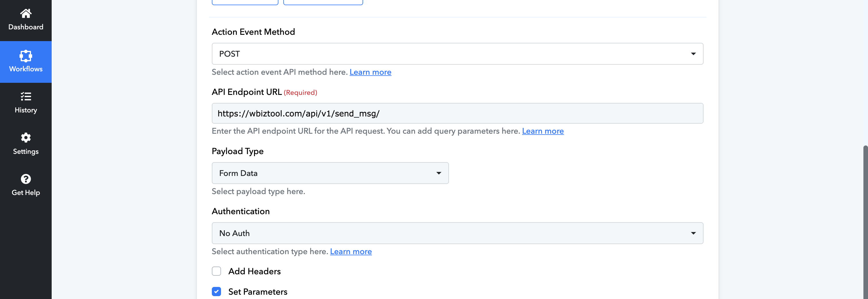The width and height of the screenshot is (868, 299).
Task: Go to the Settings menu label
Action: pos(26,152)
